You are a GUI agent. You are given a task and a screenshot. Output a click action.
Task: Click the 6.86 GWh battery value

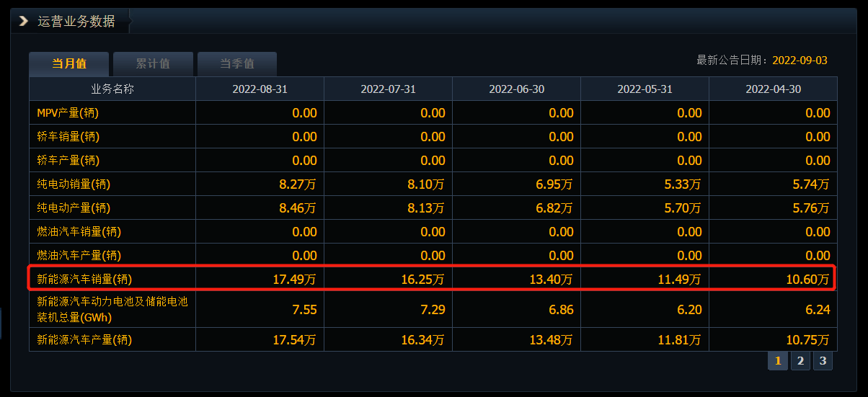(x=562, y=310)
